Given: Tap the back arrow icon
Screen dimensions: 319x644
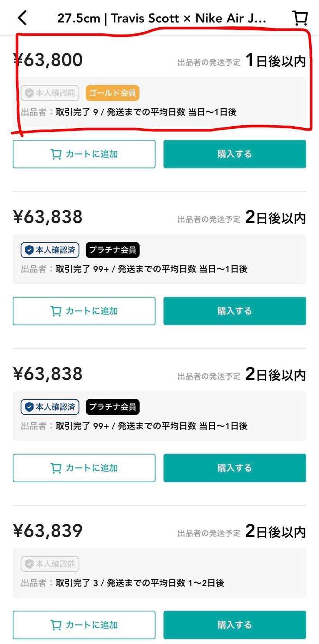Looking at the screenshot, I should click(22, 18).
